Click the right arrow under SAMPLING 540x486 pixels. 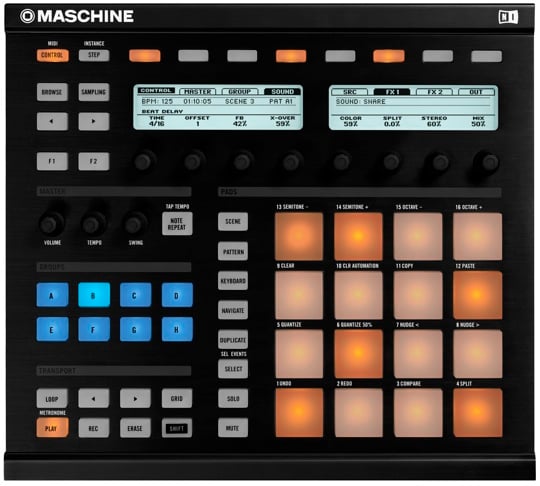coord(94,121)
